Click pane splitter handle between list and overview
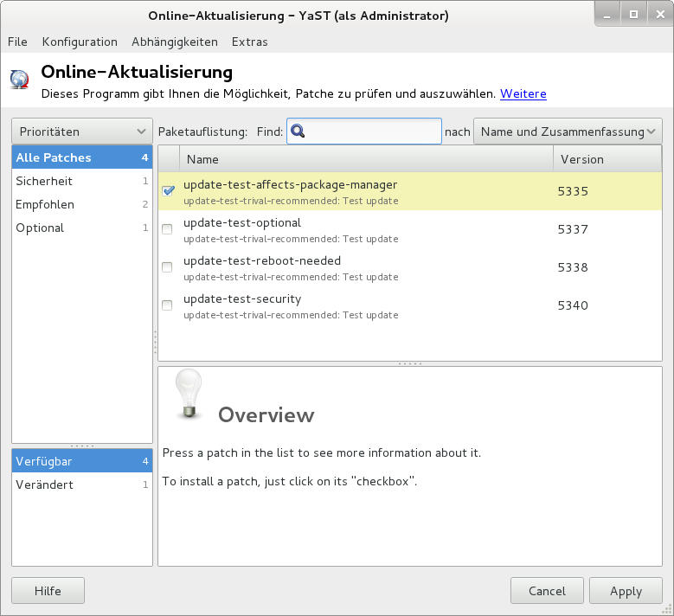674x616 pixels. (410, 363)
